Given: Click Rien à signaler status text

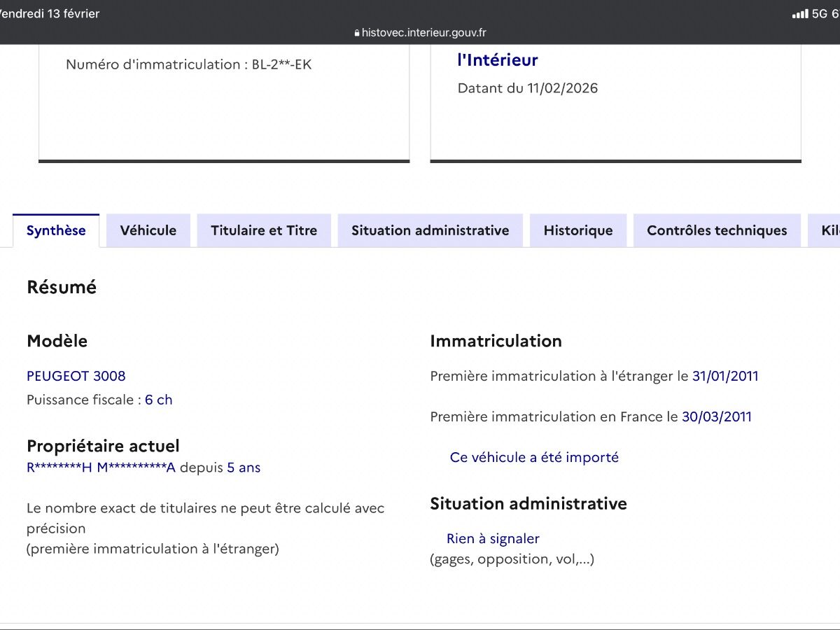Looking at the screenshot, I should click(x=493, y=538).
